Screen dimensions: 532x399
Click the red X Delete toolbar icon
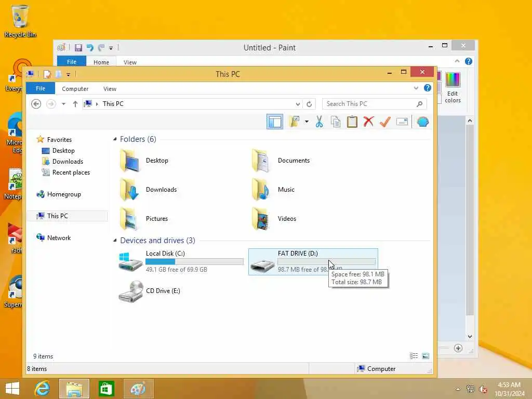pyautogui.click(x=368, y=122)
